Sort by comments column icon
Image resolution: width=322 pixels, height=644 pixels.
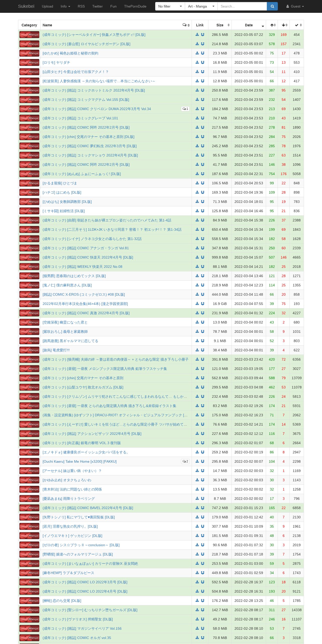186,25
